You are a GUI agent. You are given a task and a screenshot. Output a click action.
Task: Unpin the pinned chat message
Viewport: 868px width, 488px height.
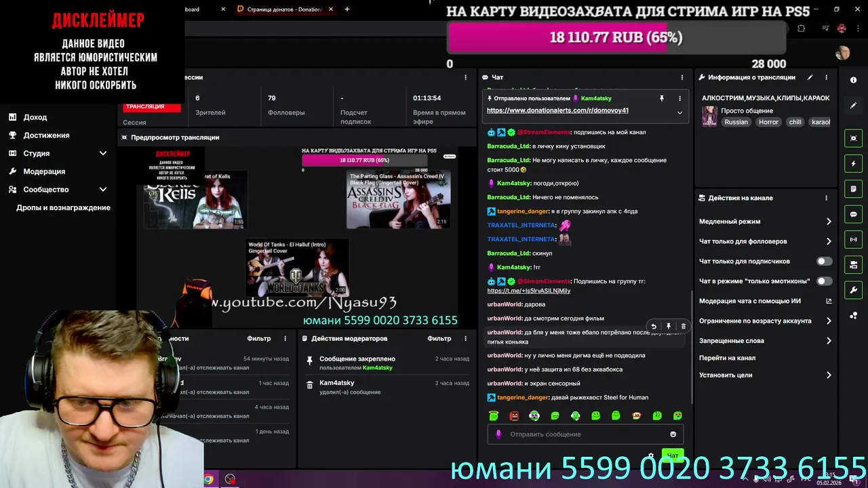click(662, 98)
